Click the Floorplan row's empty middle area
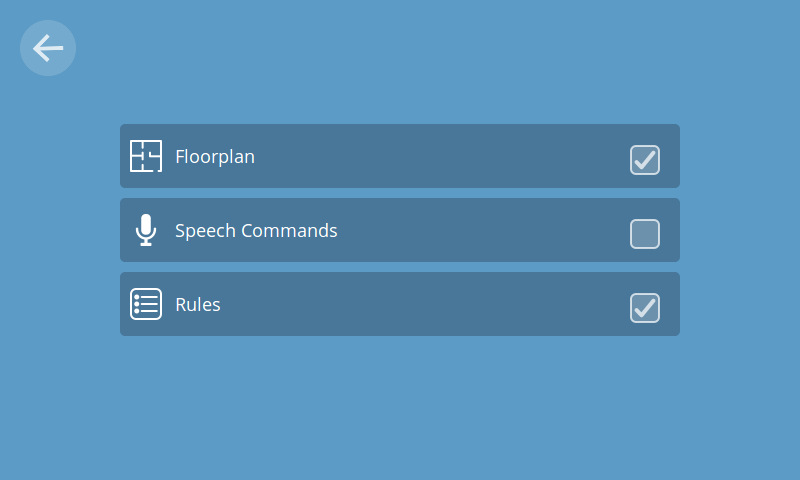Viewport: 800px width, 480px height. tap(439, 156)
